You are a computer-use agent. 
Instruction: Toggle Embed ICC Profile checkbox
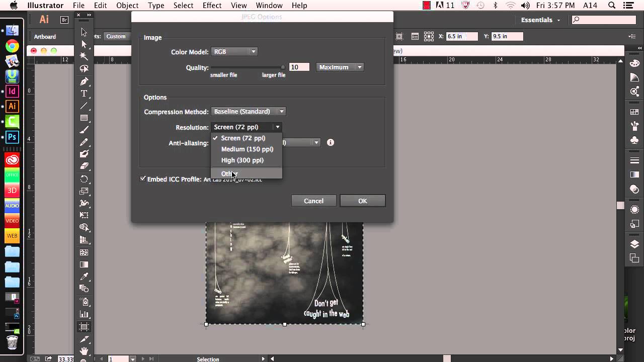coord(143,178)
